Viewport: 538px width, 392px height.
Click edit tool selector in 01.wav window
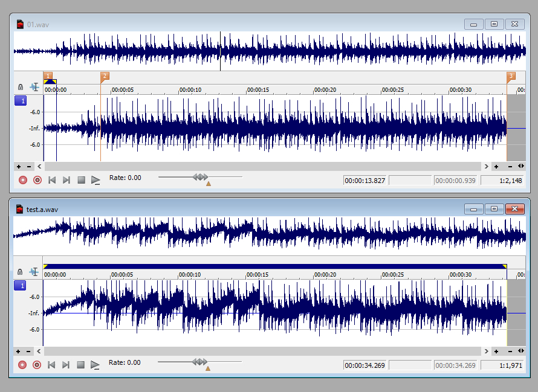click(34, 87)
